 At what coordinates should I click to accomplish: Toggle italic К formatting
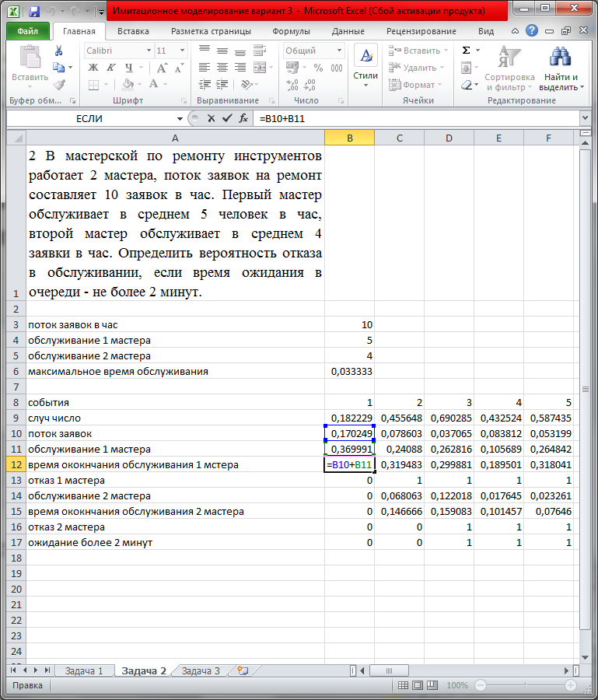[110, 68]
